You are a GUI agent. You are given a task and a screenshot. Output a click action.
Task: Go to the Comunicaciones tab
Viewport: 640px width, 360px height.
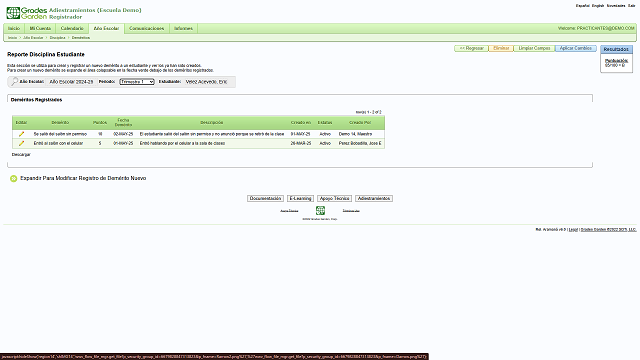[147, 29]
